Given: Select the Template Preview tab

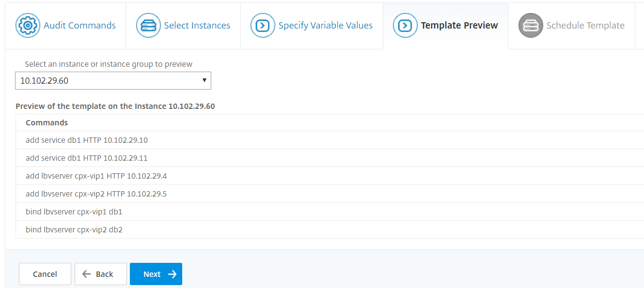Looking at the screenshot, I should 446,26.
